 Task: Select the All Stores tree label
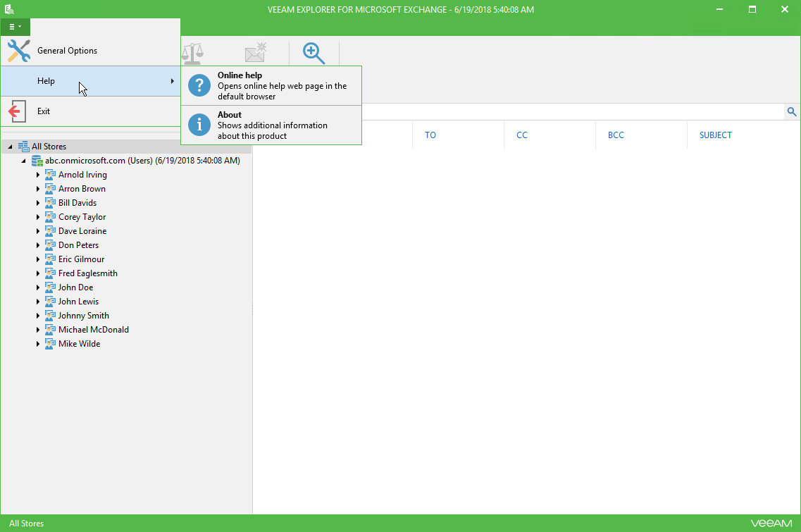(x=49, y=147)
